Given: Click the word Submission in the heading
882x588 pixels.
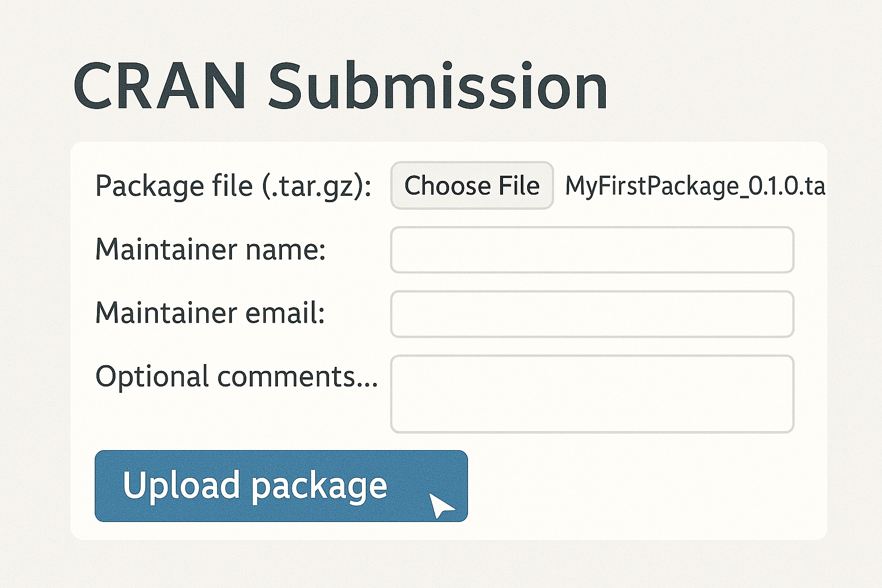Looking at the screenshot, I should (x=438, y=86).
